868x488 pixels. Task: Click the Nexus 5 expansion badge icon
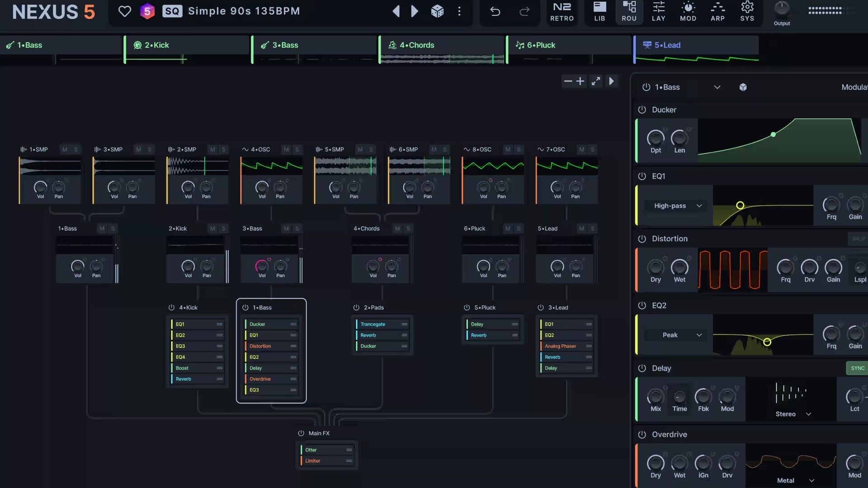pos(147,11)
